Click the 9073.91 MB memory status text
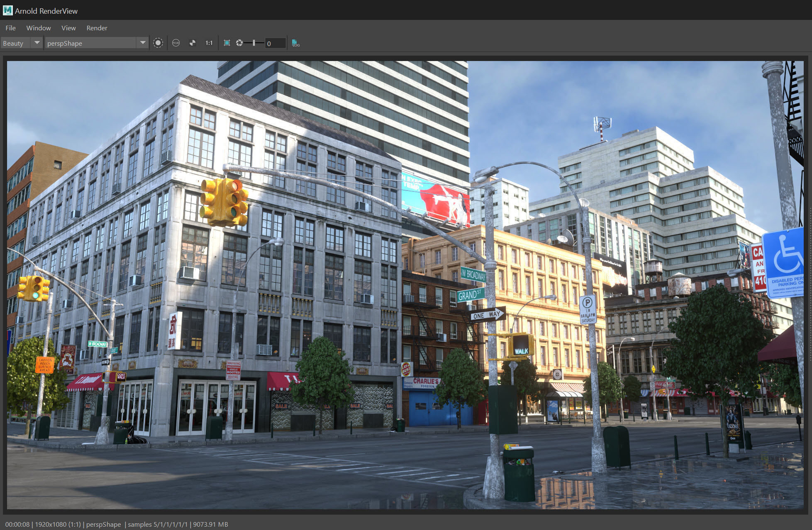This screenshot has height=530, width=812. coord(210,524)
